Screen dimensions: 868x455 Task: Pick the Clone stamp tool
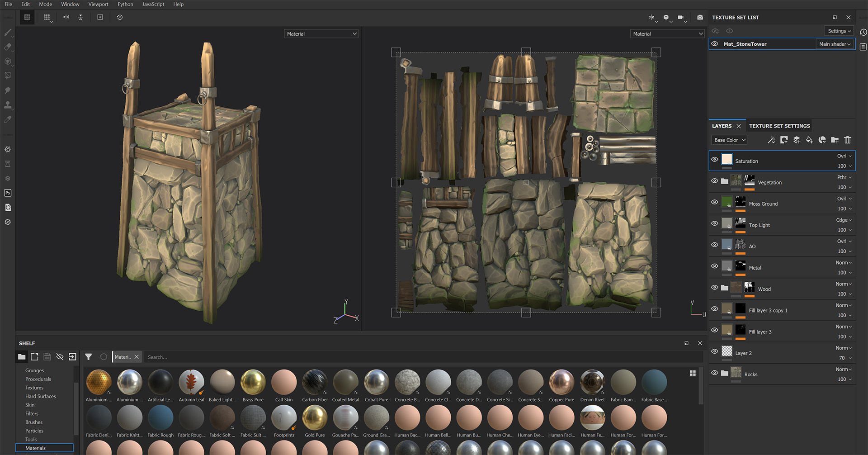(x=8, y=105)
